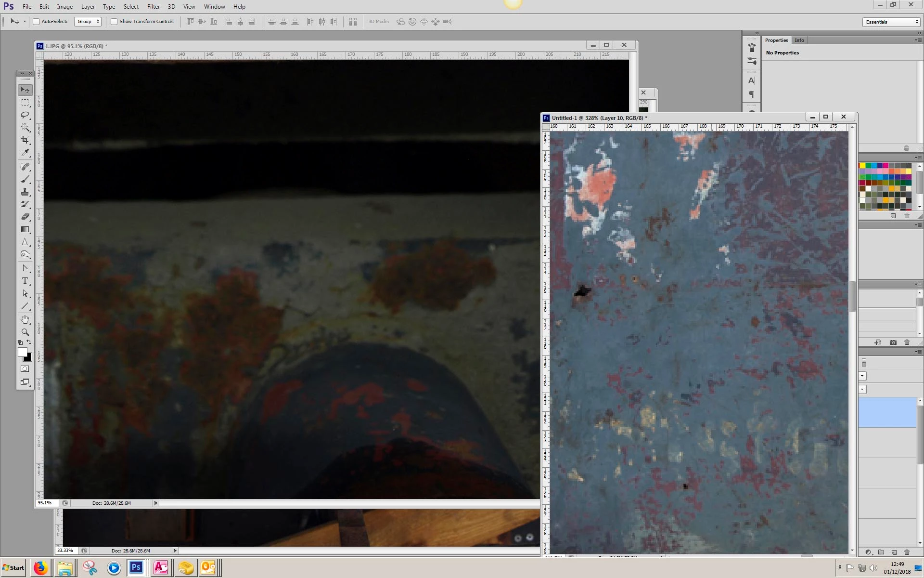Switch to the Info panel tab
The image size is (924, 578).
[x=799, y=40]
